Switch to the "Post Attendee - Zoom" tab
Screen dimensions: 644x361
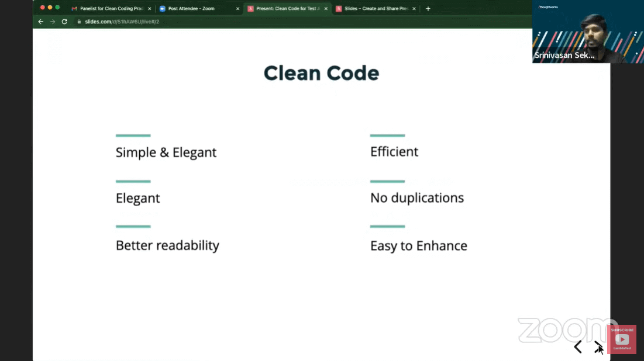(x=193, y=8)
